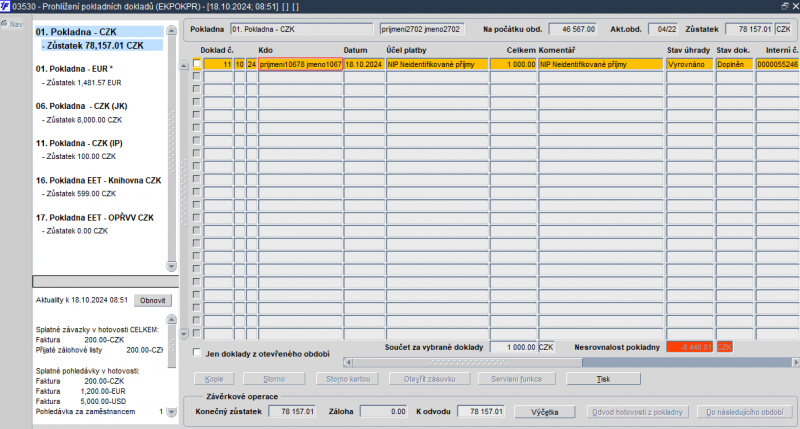The height and width of the screenshot is (429, 800).
Task: Click right arrow of horizontal scrollbar
Action: pos(795,362)
